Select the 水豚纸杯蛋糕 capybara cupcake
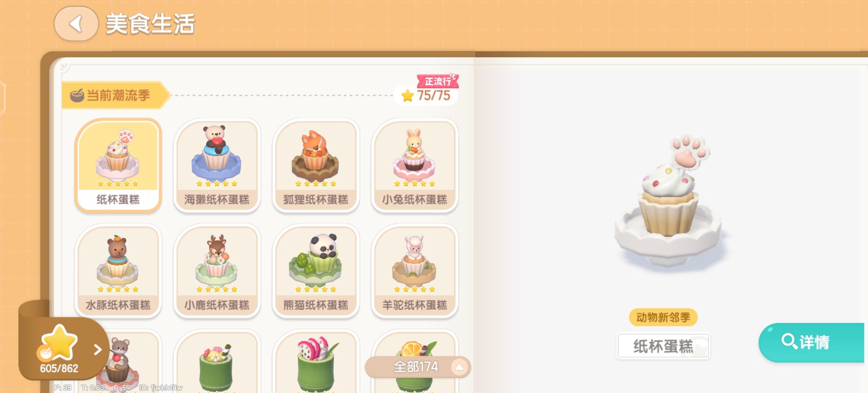Viewport: 868px width, 393px height. click(x=118, y=271)
